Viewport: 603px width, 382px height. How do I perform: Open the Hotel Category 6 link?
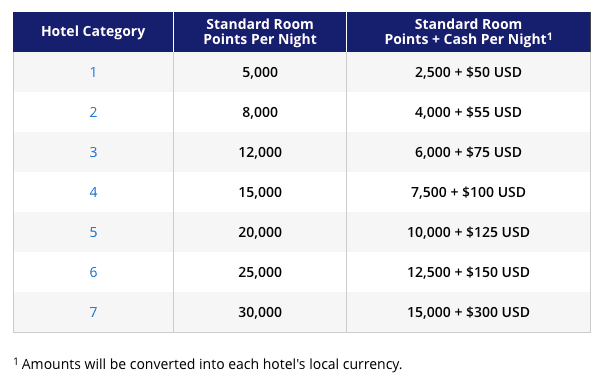[x=93, y=272]
